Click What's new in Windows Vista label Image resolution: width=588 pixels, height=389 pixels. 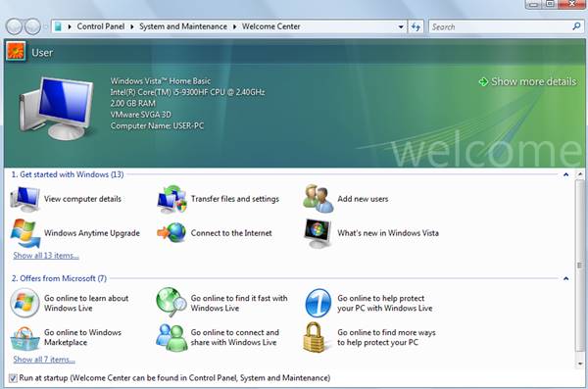click(388, 233)
